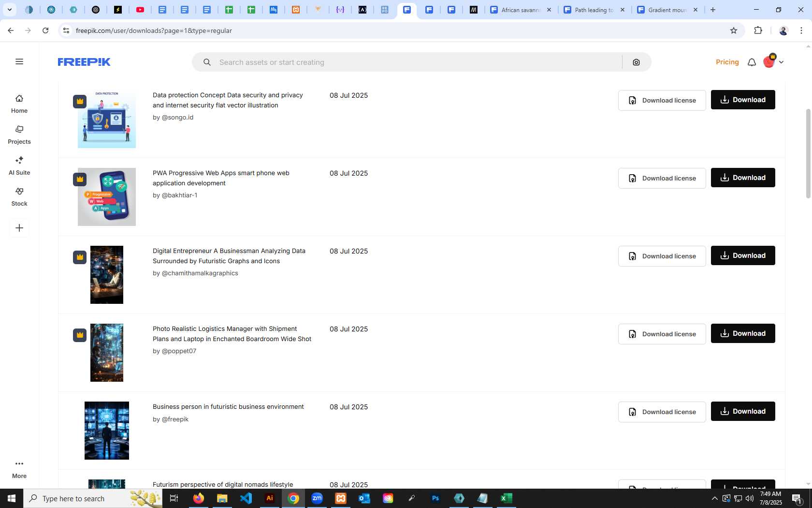
Task: Download license for Business person futuristic
Action: point(662,412)
